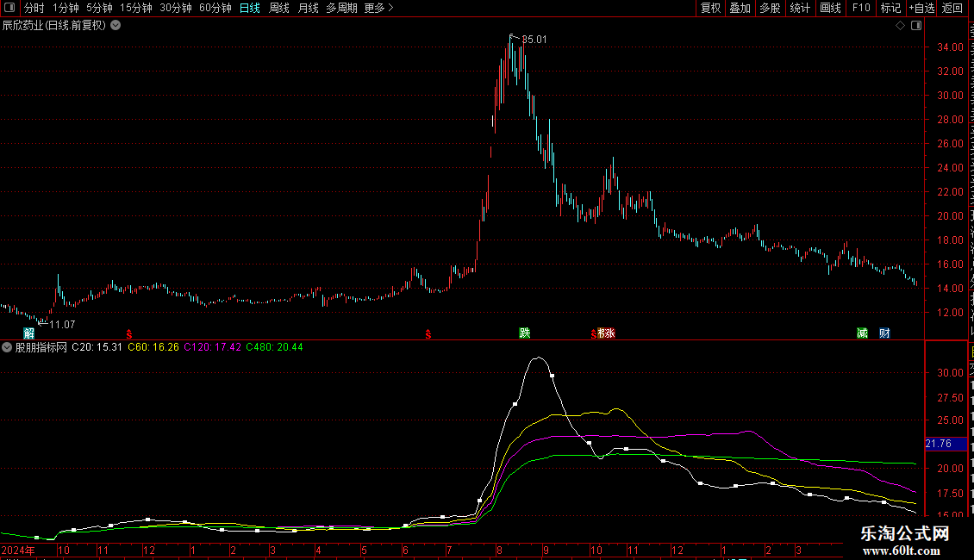Viewport: 974px width, 560px height.
Task: Open F10 company information
Action: [x=861, y=8]
